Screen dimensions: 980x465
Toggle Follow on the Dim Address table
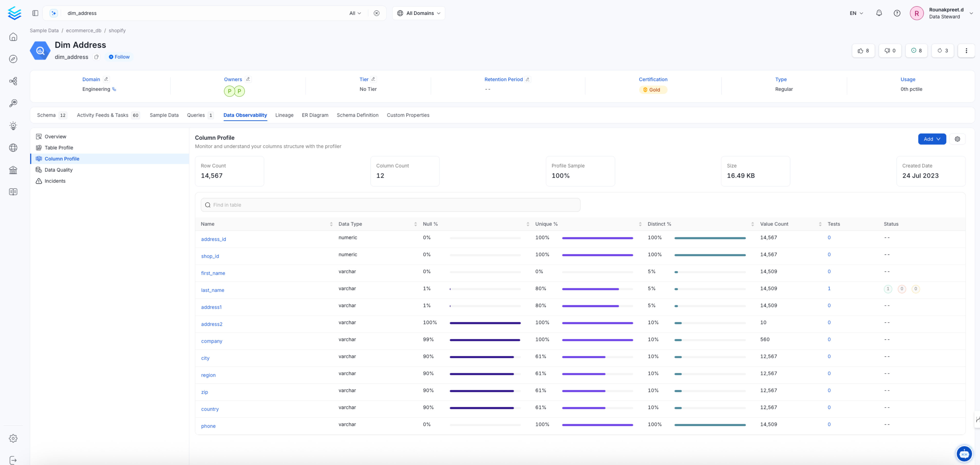tap(119, 57)
